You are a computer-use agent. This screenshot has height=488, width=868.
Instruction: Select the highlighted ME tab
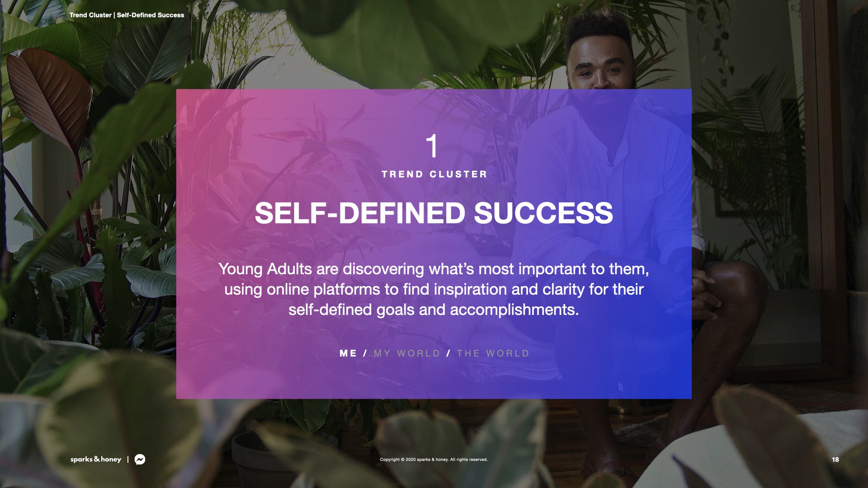click(348, 353)
